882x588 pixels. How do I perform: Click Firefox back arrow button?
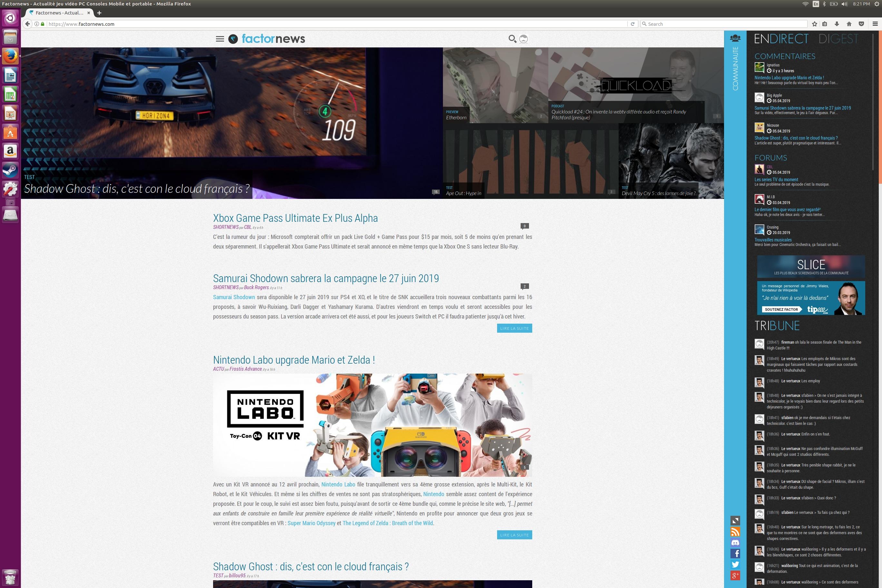click(x=27, y=24)
